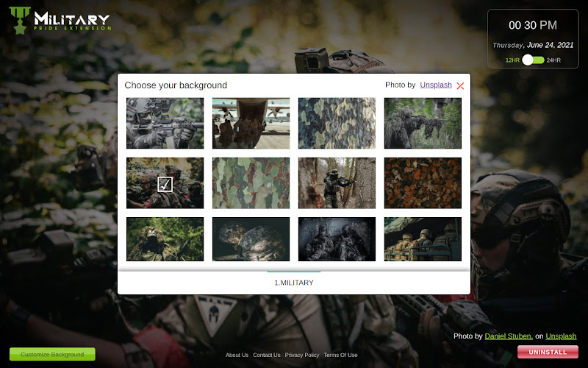Close the Choose your background dialog
This screenshot has height=368, width=588.
coord(460,86)
